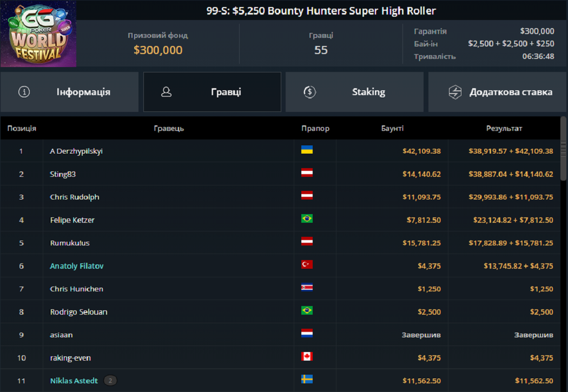This screenshot has width=568, height=392.
Task: Open the Інформація tab
Action: click(69, 92)
